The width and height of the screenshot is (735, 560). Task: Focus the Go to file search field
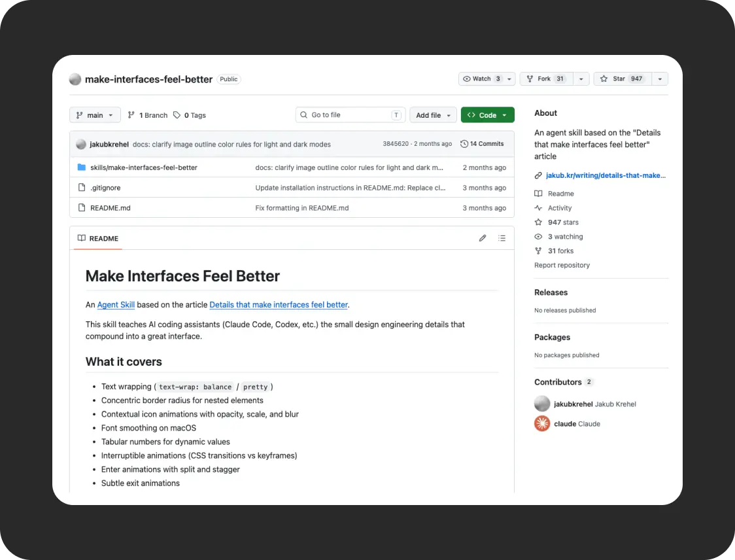(350, 115)
